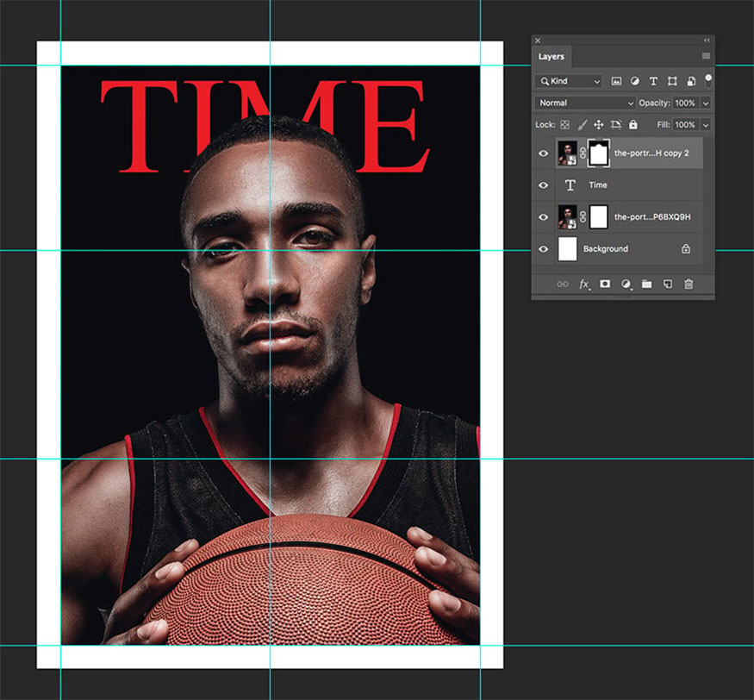The image size is (754, 700).
Task: Open the Layers panel options menu
Action: coord(706,56)
